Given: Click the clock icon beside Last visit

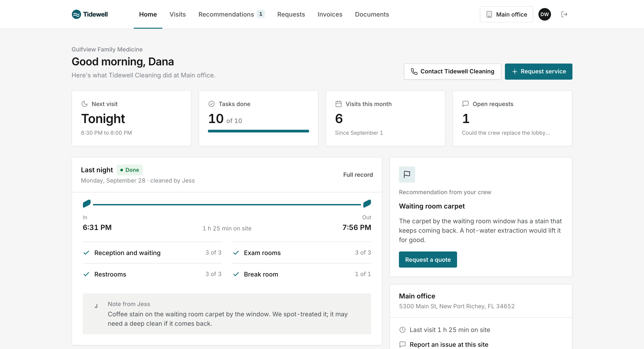Looking at the screenshot, I should click(x=402, y=330).
